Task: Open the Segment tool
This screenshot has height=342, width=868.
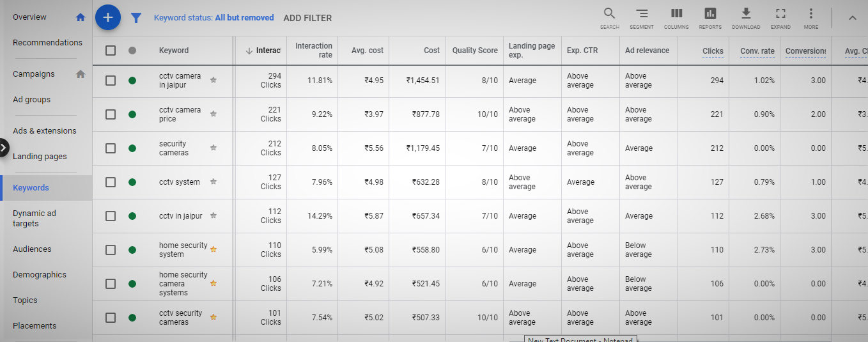Action: [642, 17]
